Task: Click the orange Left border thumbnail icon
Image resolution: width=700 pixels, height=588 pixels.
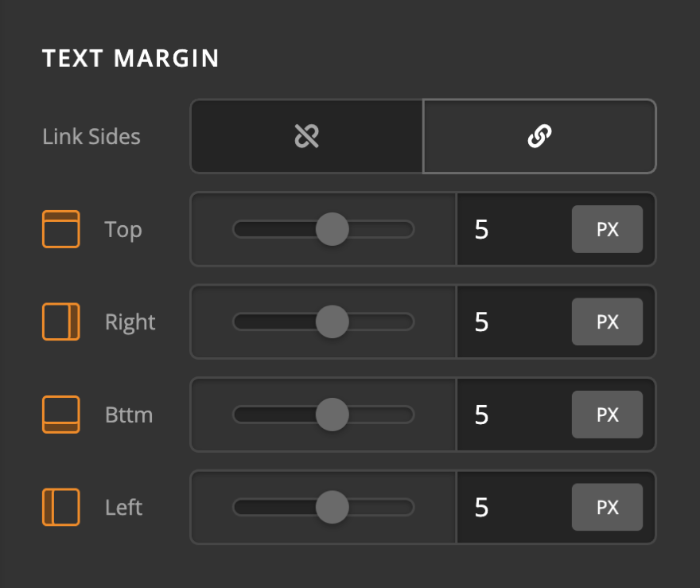Action: point(60,507)
